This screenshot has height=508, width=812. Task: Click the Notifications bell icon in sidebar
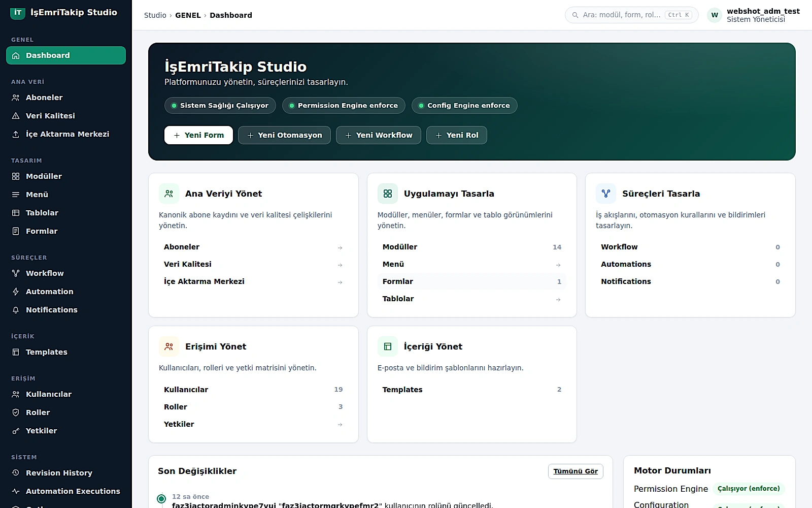click(16, 310)
